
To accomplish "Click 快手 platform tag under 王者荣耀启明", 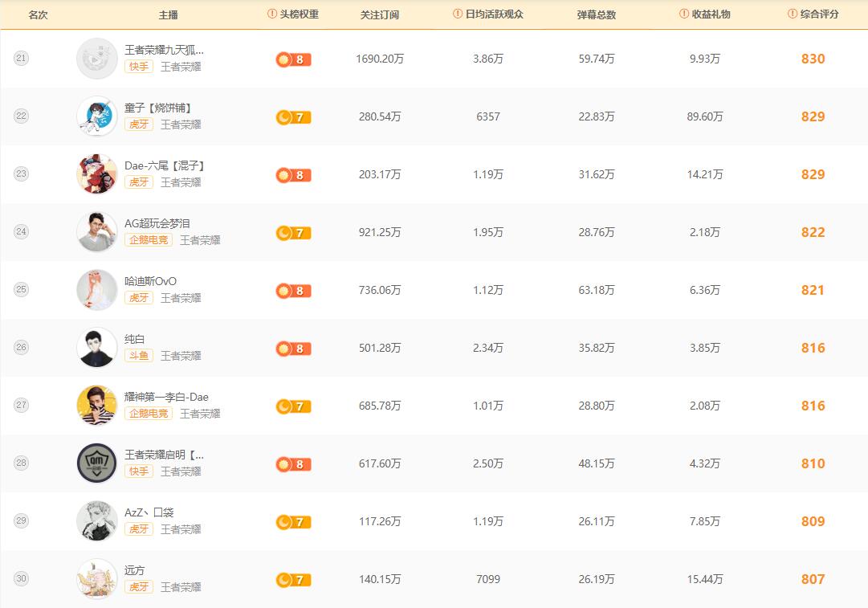I will point(139,471).
